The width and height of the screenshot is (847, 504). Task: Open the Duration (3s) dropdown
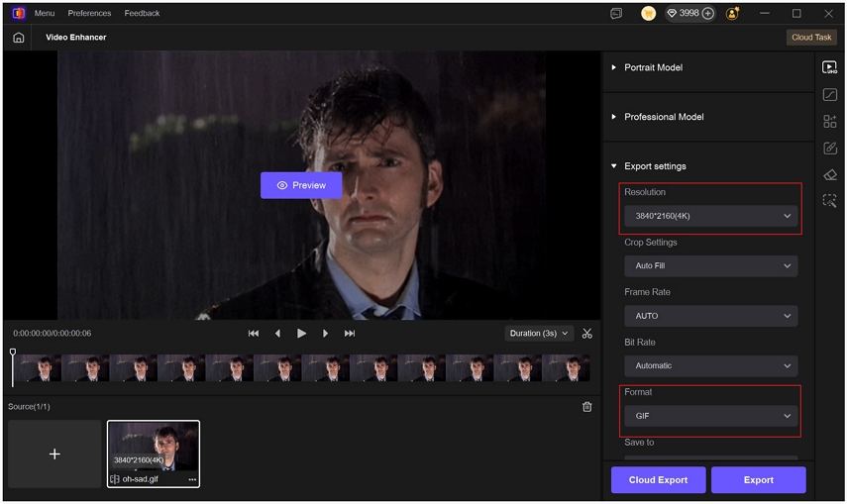click(x=539, y=334)
